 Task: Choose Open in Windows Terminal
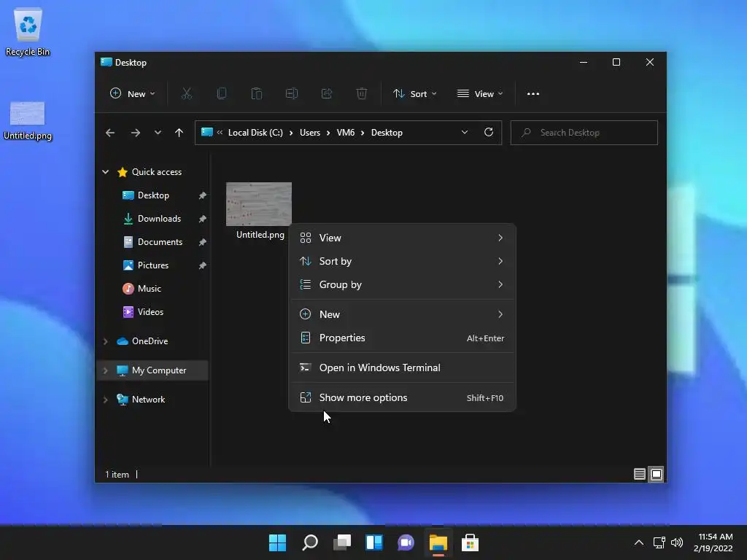[402, 367]
